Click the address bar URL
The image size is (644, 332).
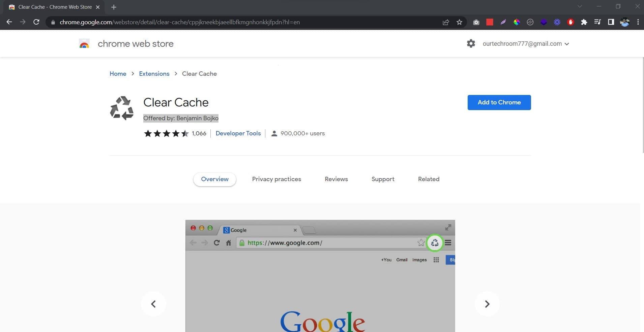180,22
